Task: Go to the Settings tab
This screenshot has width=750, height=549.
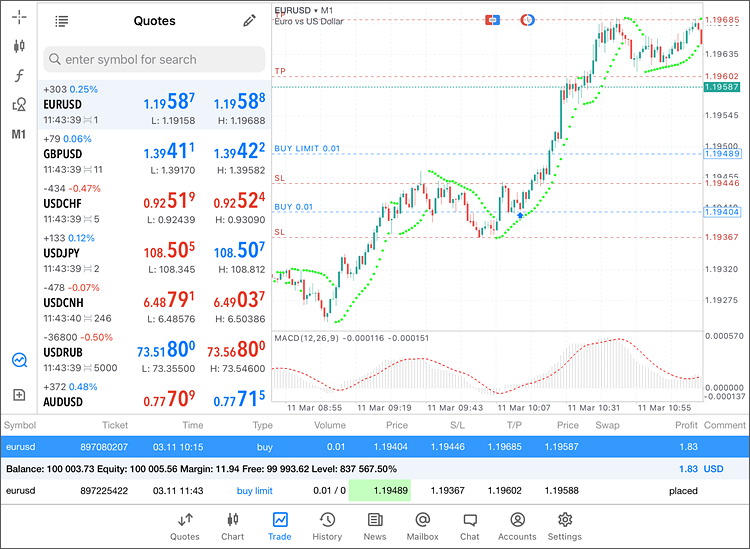Action: tap(565, 526)
